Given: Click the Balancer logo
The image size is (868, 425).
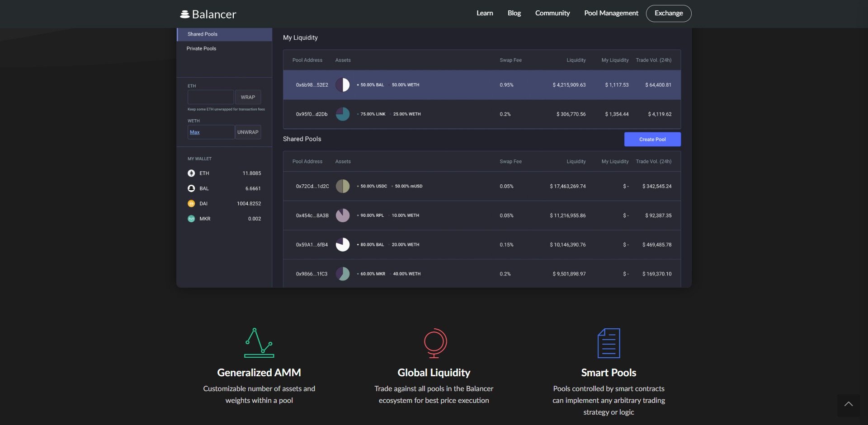Looking at the screenshot, I should click(x=208, y=14).
